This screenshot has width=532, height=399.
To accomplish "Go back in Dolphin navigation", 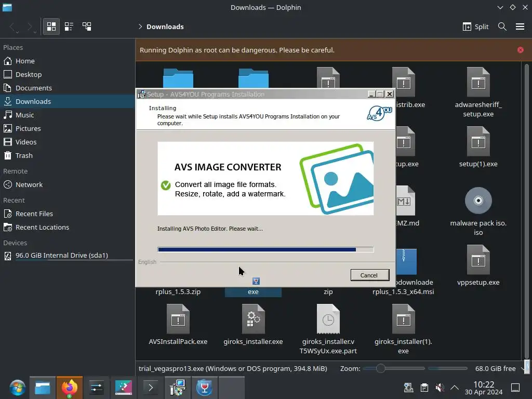I will (x=12, y=26).
